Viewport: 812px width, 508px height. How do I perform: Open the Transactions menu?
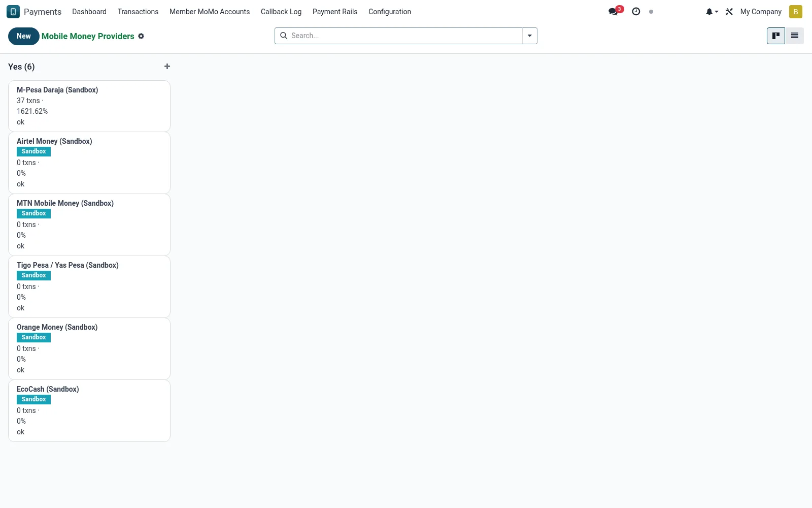(138, 12)
